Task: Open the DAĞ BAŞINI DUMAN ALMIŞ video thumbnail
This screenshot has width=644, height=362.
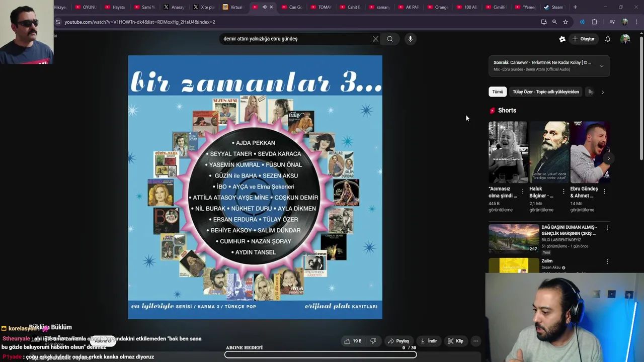Action: click(514, 238)
